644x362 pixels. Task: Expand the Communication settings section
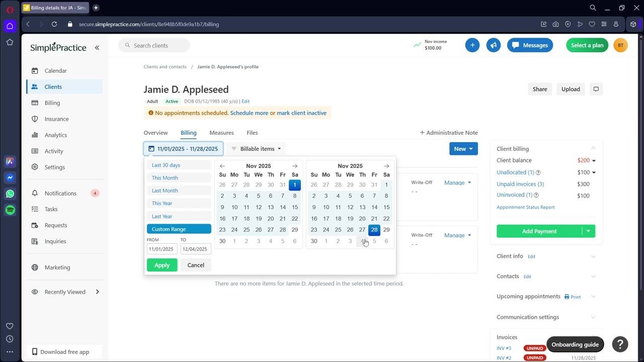point(593,317)
